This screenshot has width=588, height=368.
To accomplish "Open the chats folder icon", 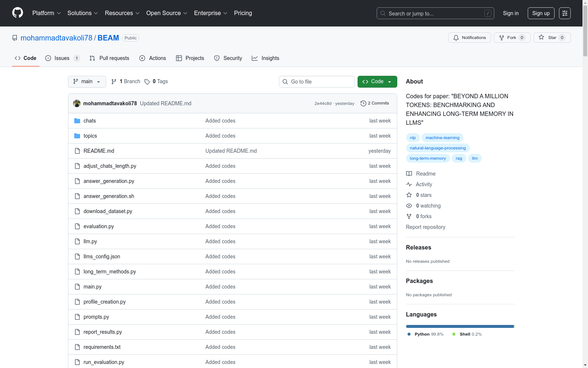I will pos(77,121).
